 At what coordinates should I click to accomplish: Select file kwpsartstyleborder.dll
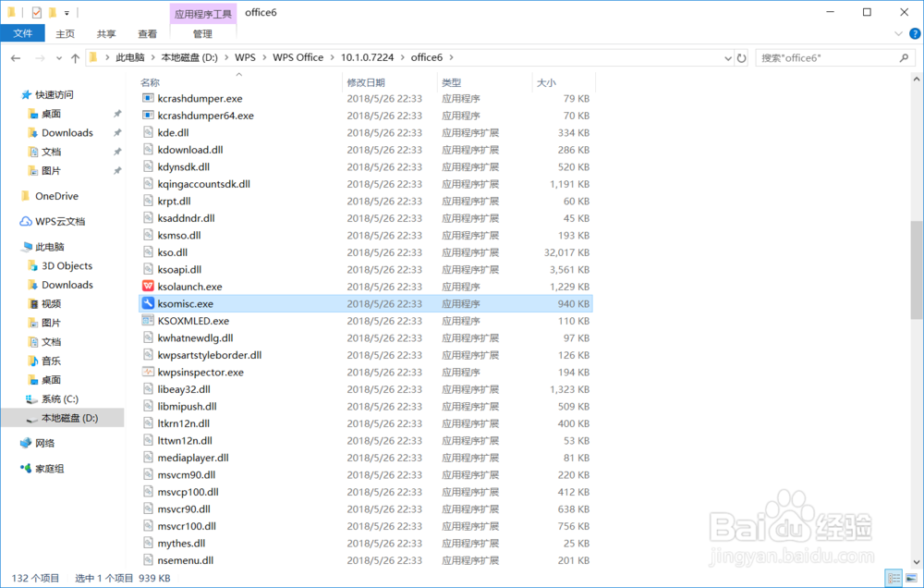(x=209, y=355)
